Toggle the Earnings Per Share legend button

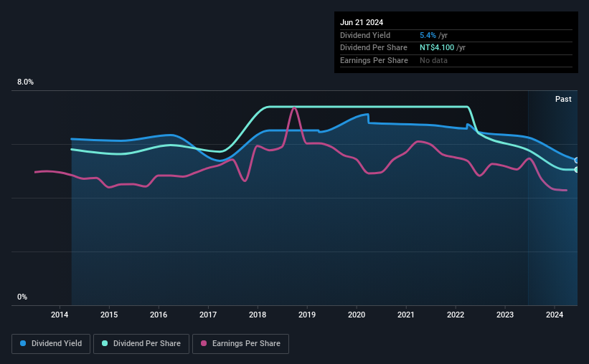click(x=240, y=344)
